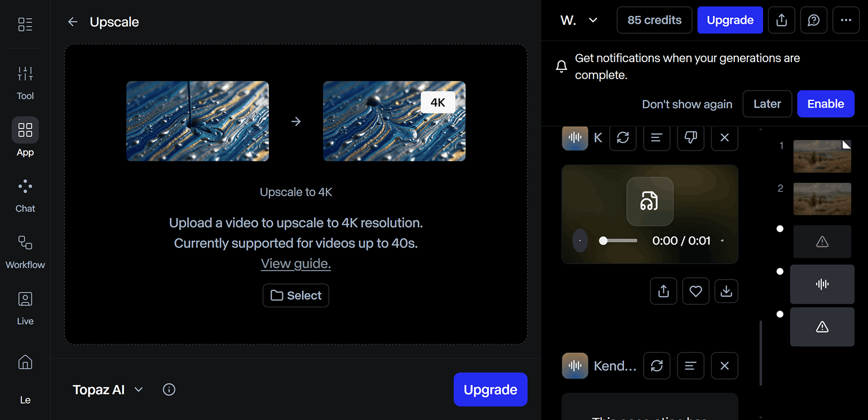This screenshot has height=420, width=868.
Task: Click the share icon in top bar
Action: coord(781,20)
